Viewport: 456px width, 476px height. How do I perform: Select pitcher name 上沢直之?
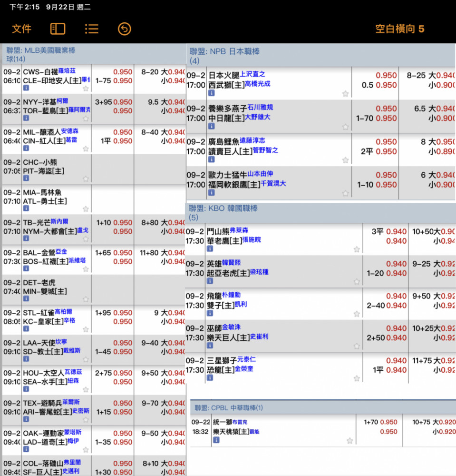[x=252, y=74]
